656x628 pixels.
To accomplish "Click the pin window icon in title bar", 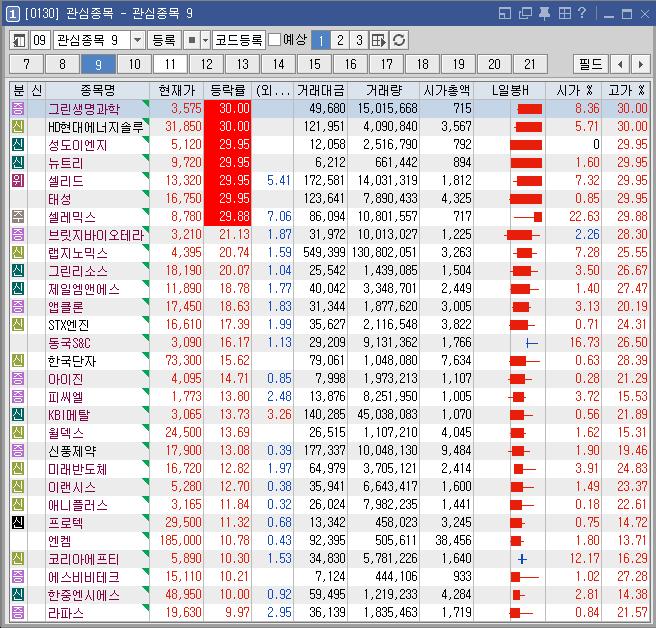I will pyautogui.click(x=544, y=13).
